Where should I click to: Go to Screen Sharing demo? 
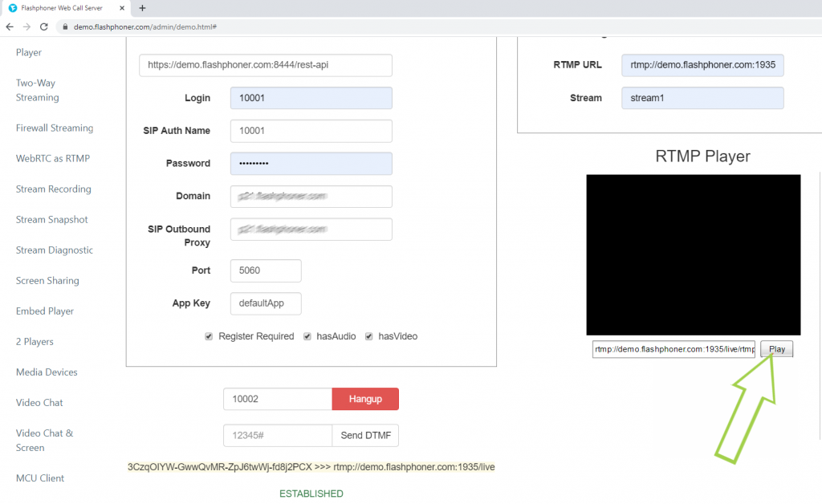pyautogui.click(x=47, y=280)
